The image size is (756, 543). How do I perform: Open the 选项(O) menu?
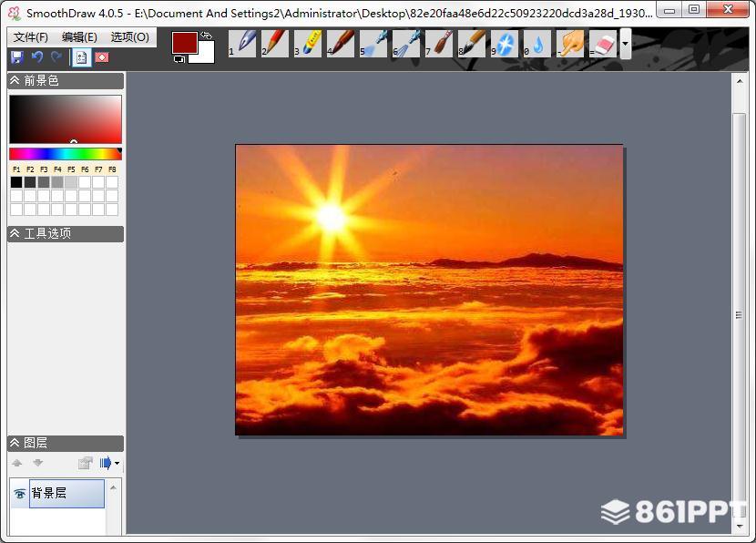129,37
